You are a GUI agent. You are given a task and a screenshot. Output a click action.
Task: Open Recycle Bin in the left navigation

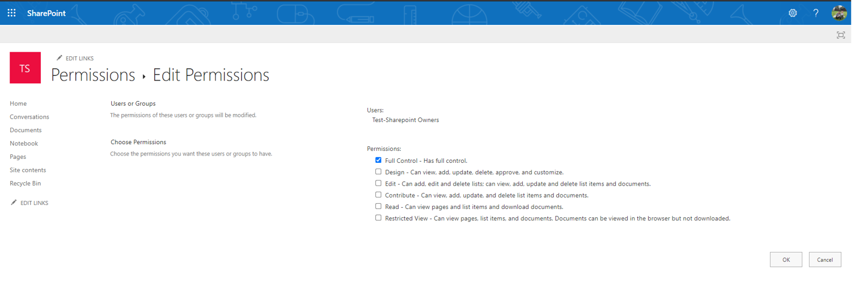(25, 183)
